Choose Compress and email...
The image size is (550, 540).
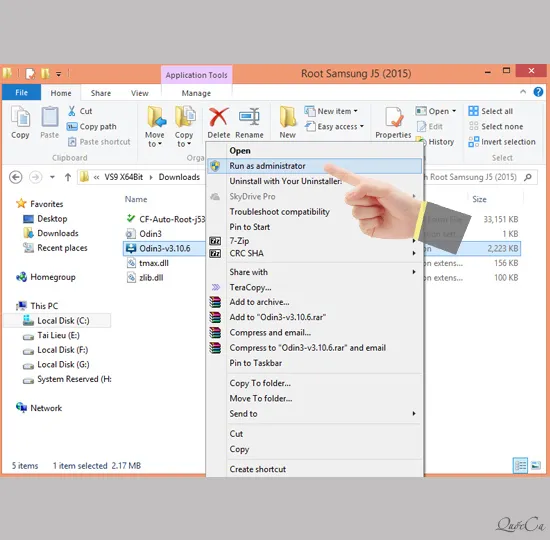point(314,333)
